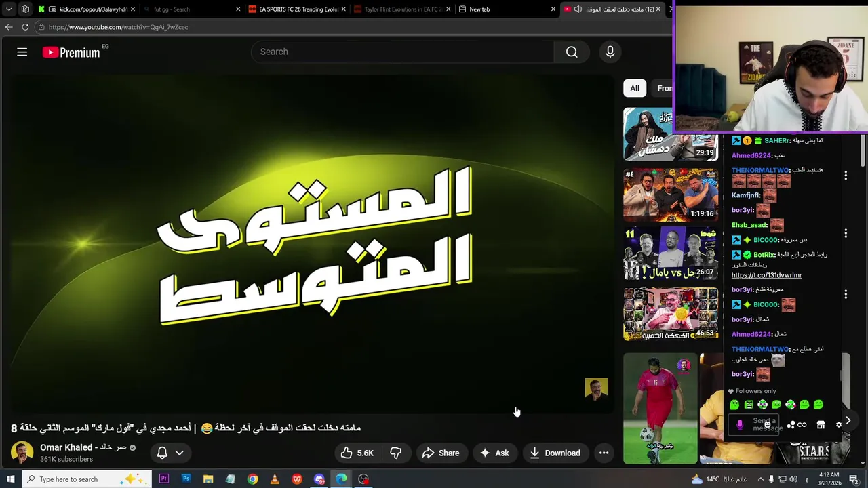Click the infinity symbol icon in chat
The height and width of the screenshot is (488, 868).
tap(802, 425)
